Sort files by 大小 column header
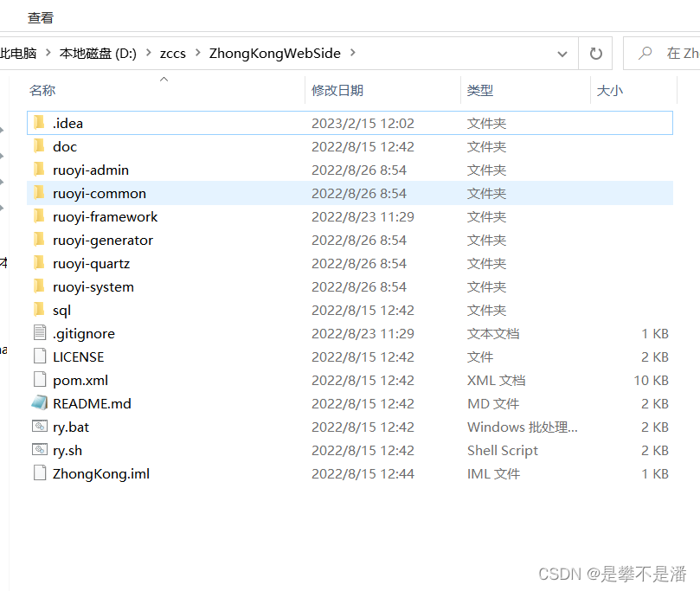700x591 pixels. 610,90
